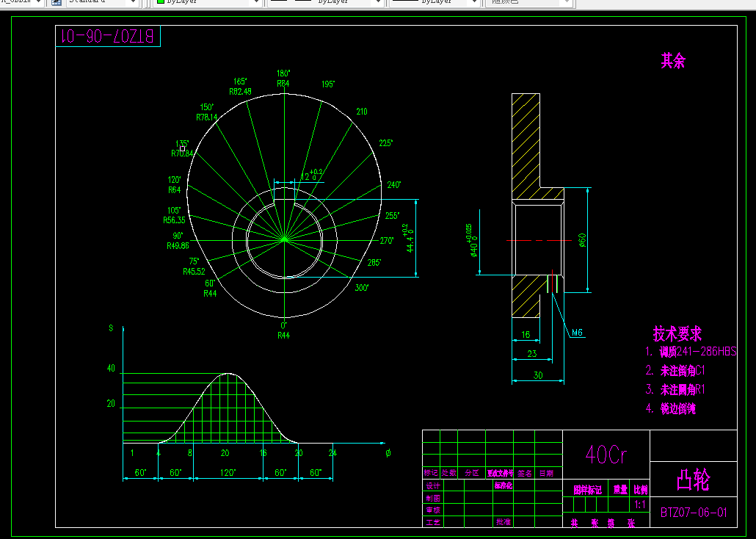
Task: Click the 16 width dimension
Action: (526, 334)
